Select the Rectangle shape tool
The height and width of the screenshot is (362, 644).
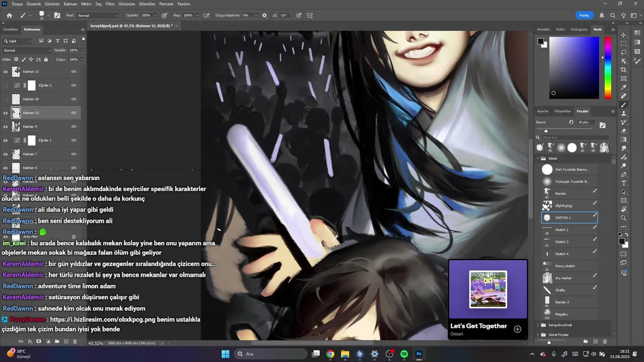tap(624, 201)
